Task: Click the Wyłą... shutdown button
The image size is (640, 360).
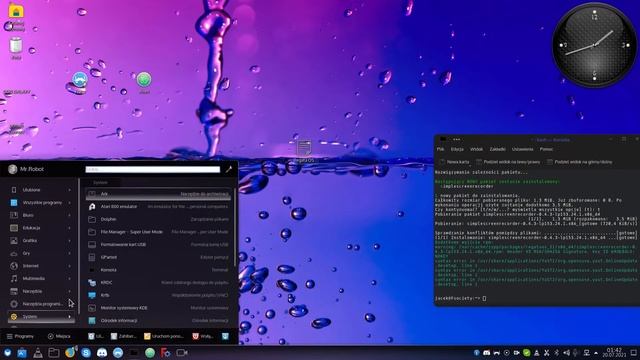Action: tap(203, 336)
